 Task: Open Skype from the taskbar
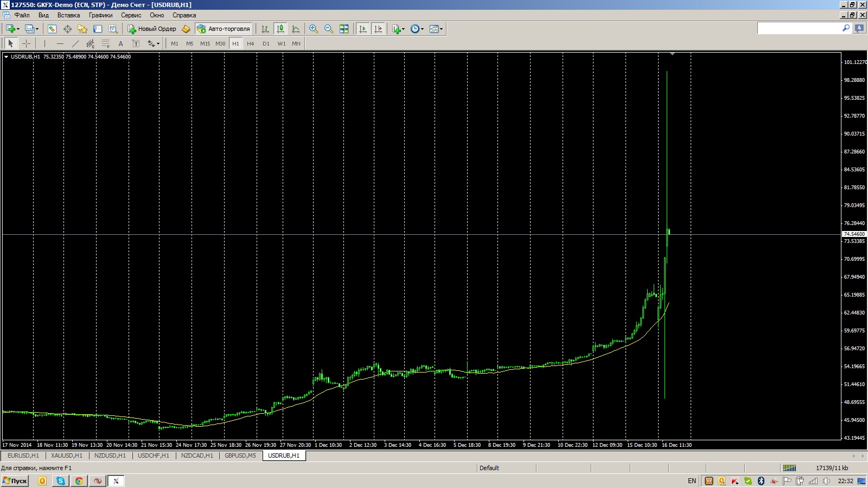[x=61, y=480]
